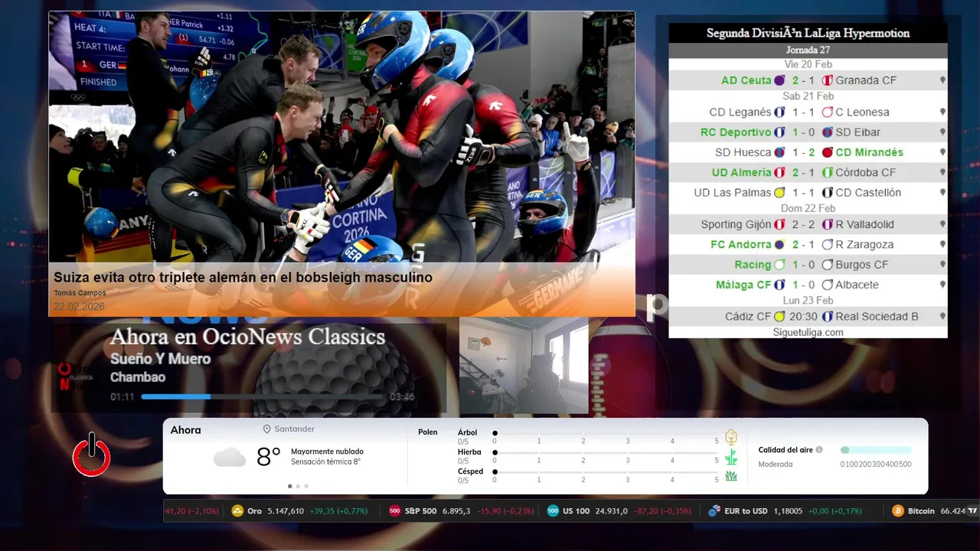
Task: Click the Ahora weather heading
Action: point(186,430)
